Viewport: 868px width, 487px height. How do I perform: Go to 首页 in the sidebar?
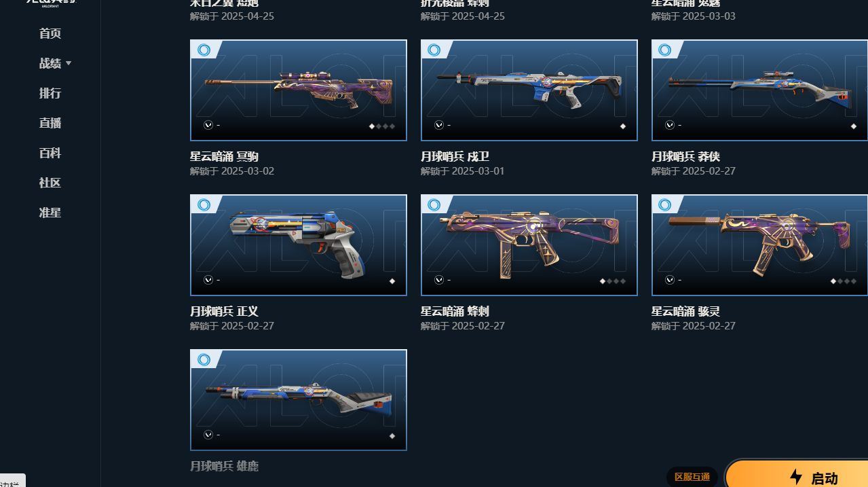pos(50,33)
